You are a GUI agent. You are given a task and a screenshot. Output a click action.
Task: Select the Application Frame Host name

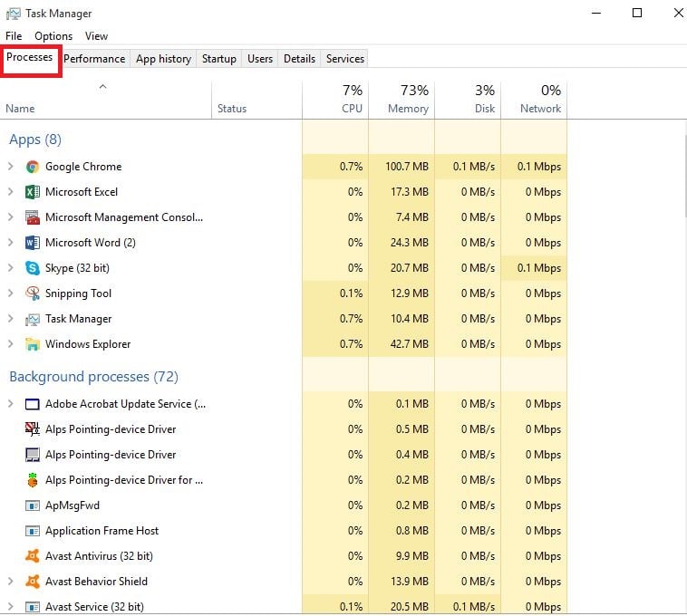tap(102, 531)
